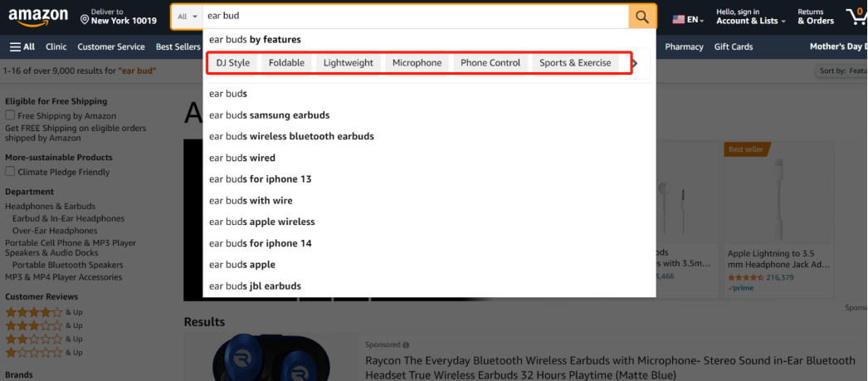Enable Free Shipping by Amazon checkbox

click(x=10, y=116)
